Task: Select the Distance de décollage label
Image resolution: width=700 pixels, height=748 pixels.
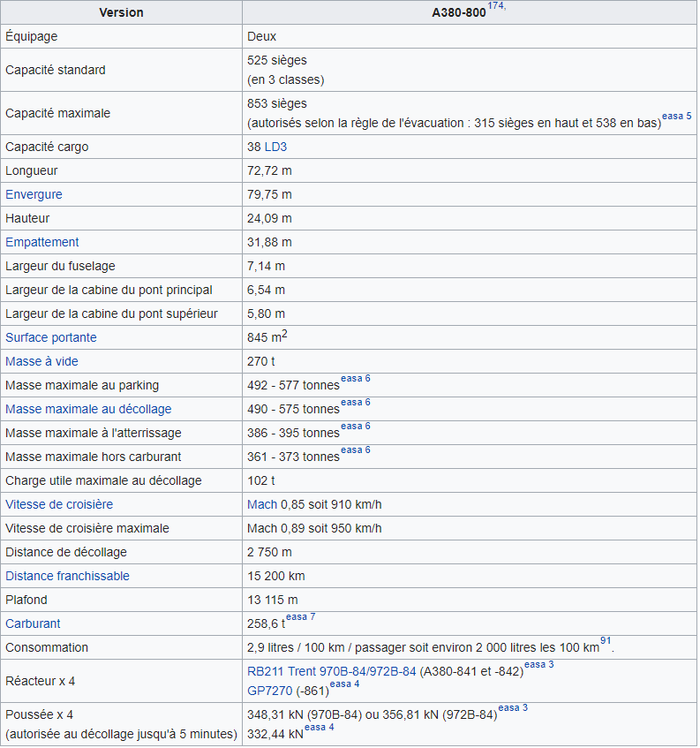Action: [66, 553]
